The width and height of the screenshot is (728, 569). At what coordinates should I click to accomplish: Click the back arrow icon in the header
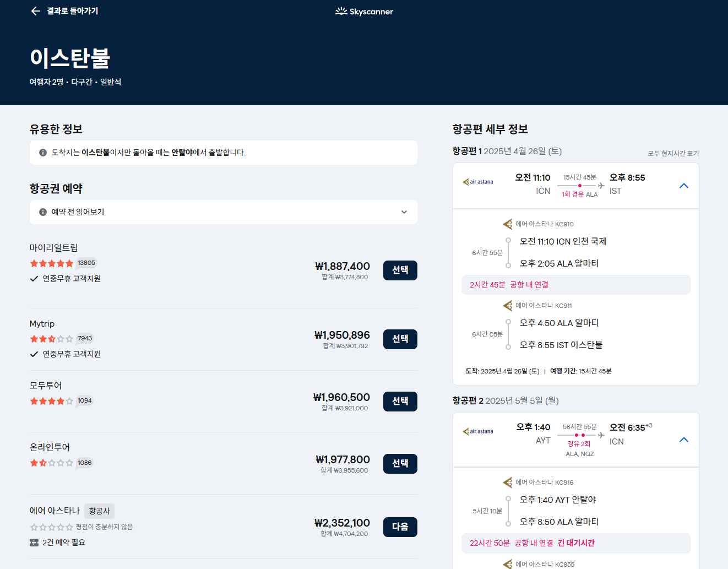(36, 11)
